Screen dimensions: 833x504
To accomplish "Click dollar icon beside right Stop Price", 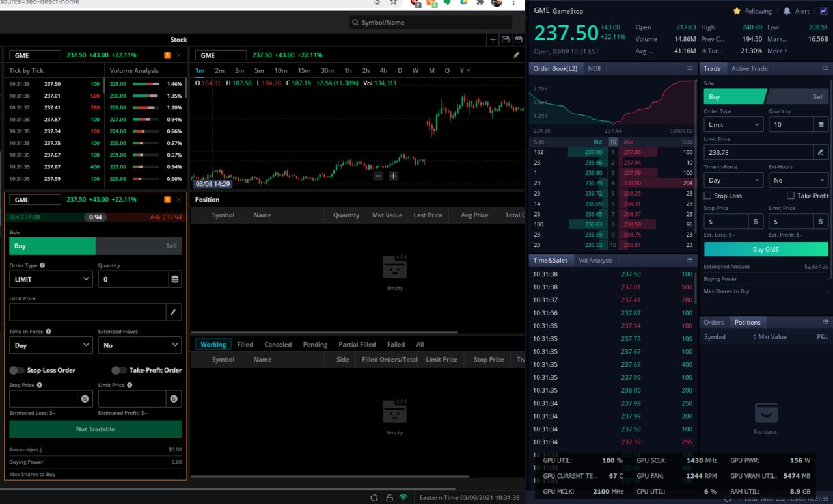I will click(756, 221).
